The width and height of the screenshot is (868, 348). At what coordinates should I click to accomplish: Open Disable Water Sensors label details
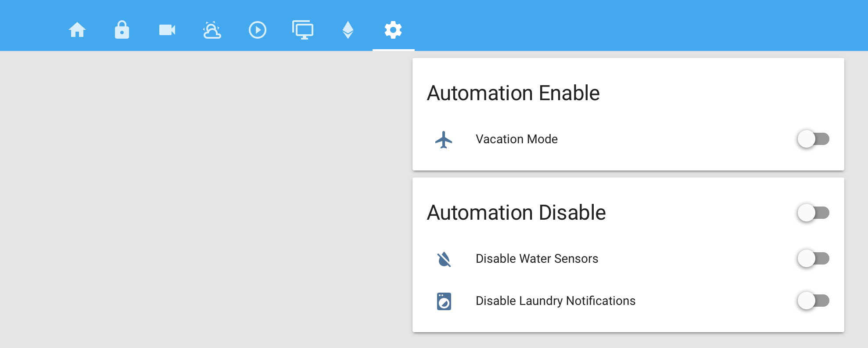coord(537,258)
